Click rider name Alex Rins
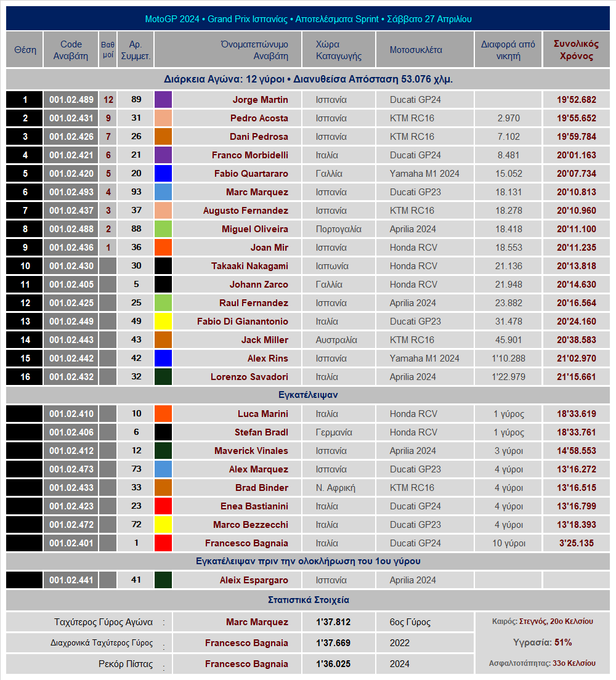This screenshot has width=616, height=680. [268, 358]
